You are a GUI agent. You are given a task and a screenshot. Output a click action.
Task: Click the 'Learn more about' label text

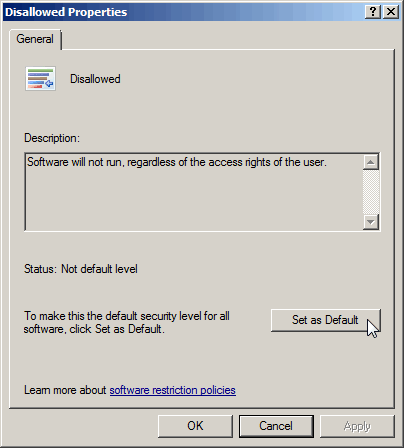[65, 390]
